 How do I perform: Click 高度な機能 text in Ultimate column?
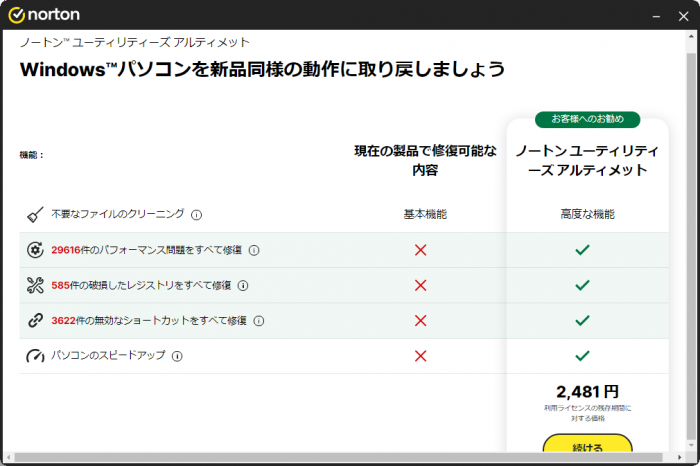[588, 215]
